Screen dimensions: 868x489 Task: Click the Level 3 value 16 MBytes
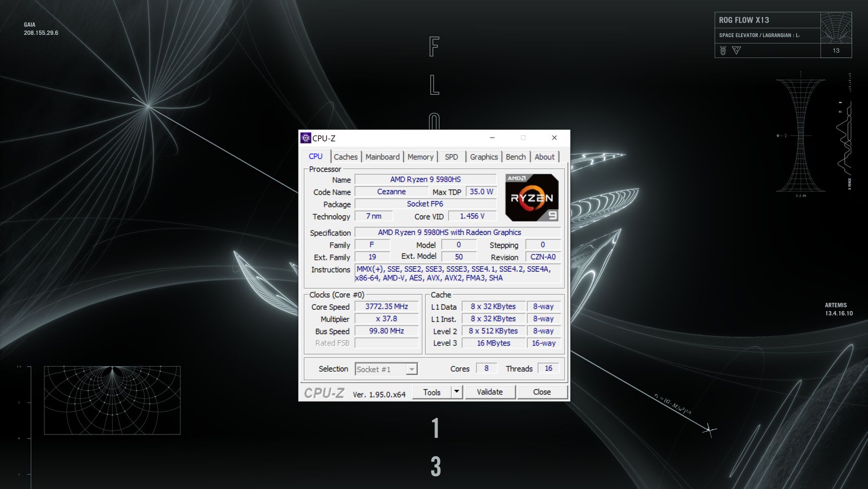493,343
